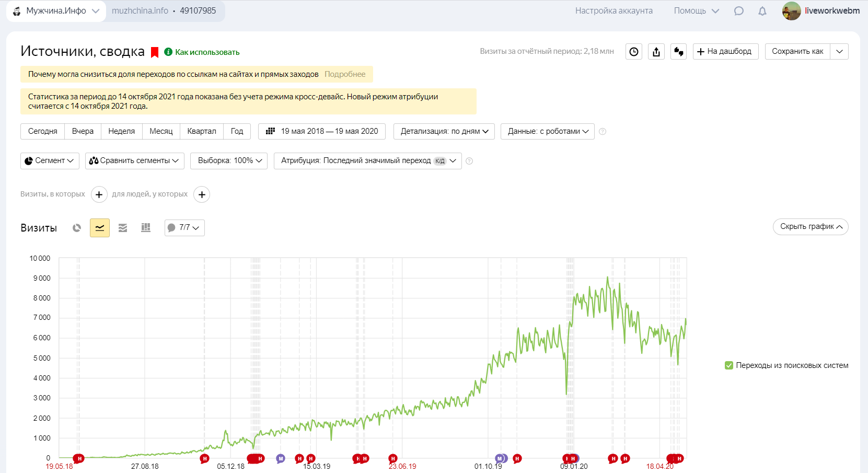Click the purple M annotation before 15.03.19
The width and height of the screenshot is (868, 473).
tap(281, 458)
